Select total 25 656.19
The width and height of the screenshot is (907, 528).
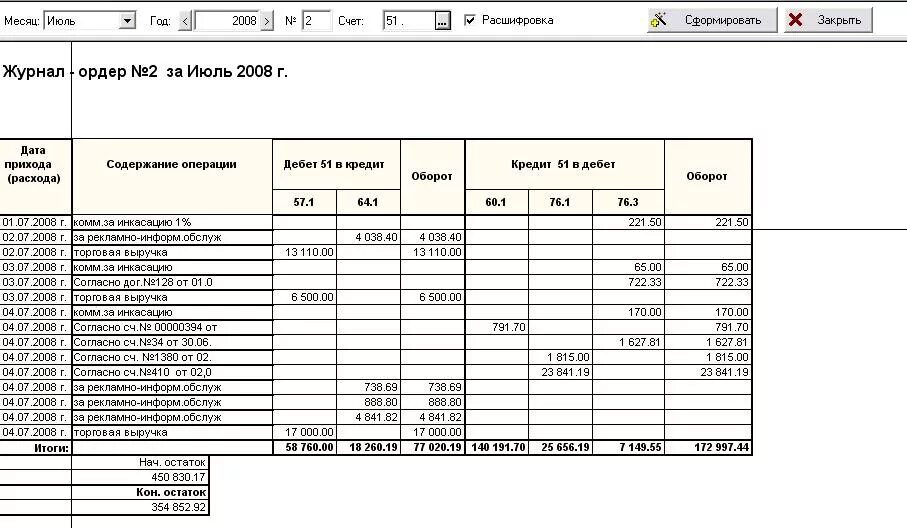[560, 448]
